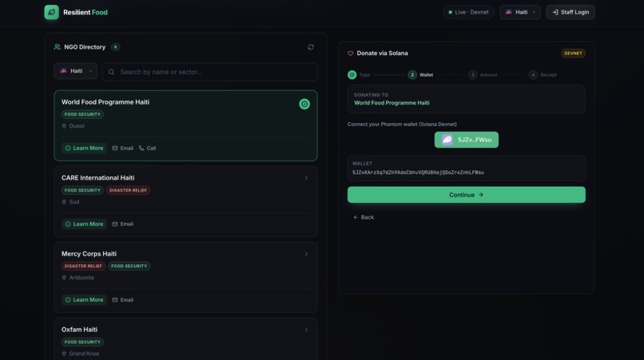Click the NGO Directory people icon

click(x=57, y=47)
